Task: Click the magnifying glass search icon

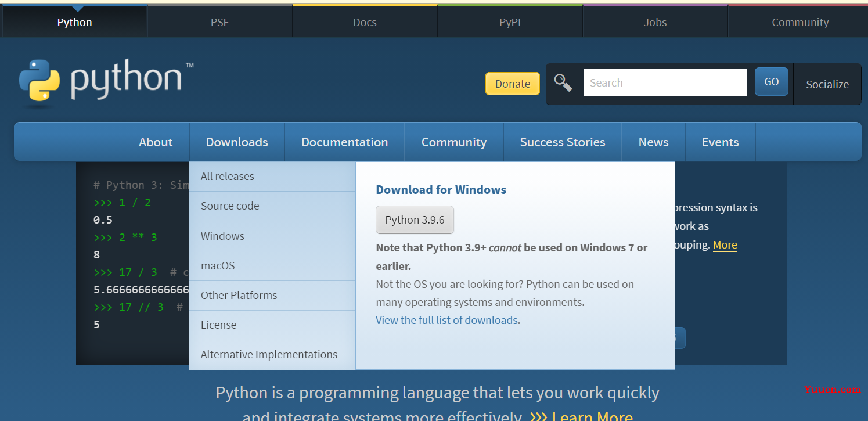Action: point(563,83)
